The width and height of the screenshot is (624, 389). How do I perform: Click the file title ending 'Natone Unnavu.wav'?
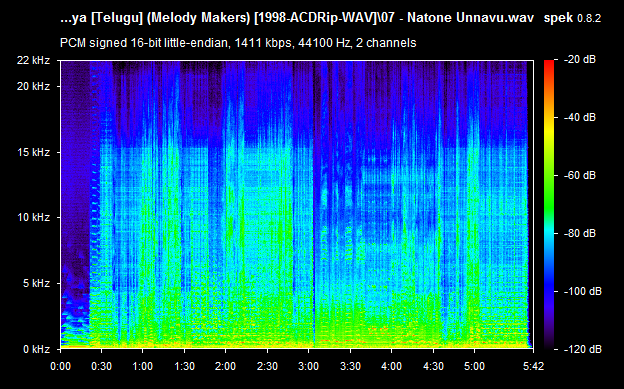(x=297, y=18)
